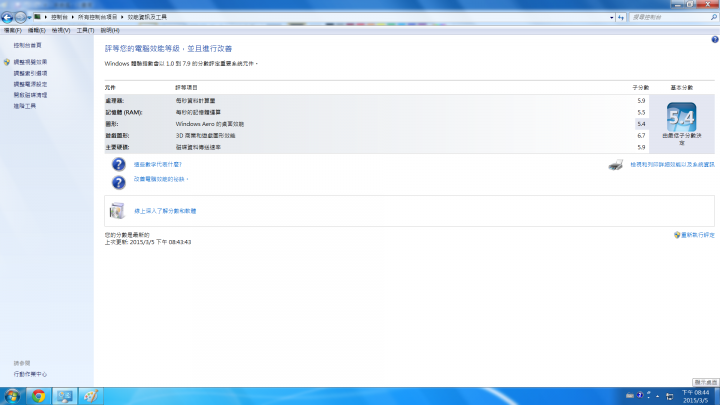Select the highlighted 5.4 graphics subscore
The image size is (720, 405).
[641, 124]
